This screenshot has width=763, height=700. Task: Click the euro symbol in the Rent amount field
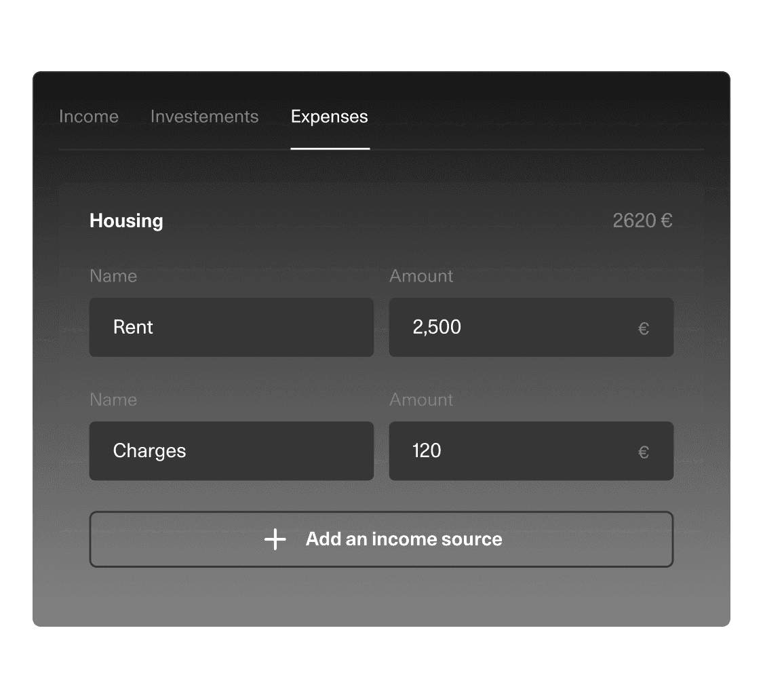(644, 328)
